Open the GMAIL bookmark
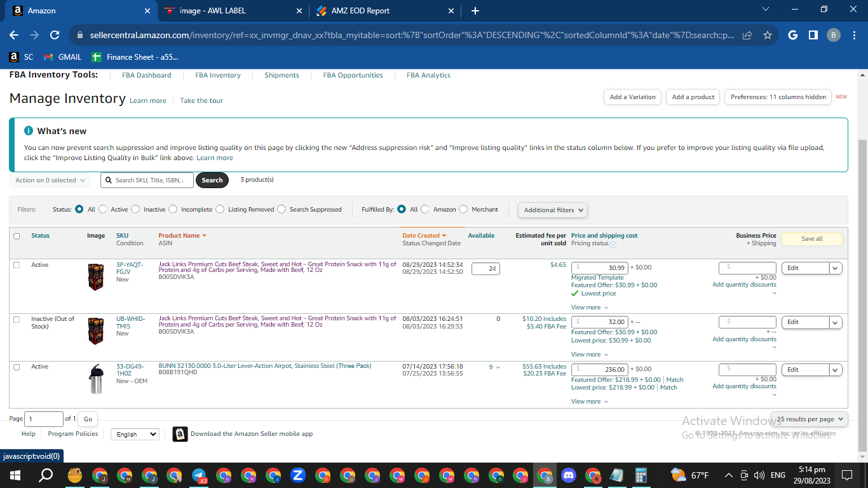 click(62, 57)
